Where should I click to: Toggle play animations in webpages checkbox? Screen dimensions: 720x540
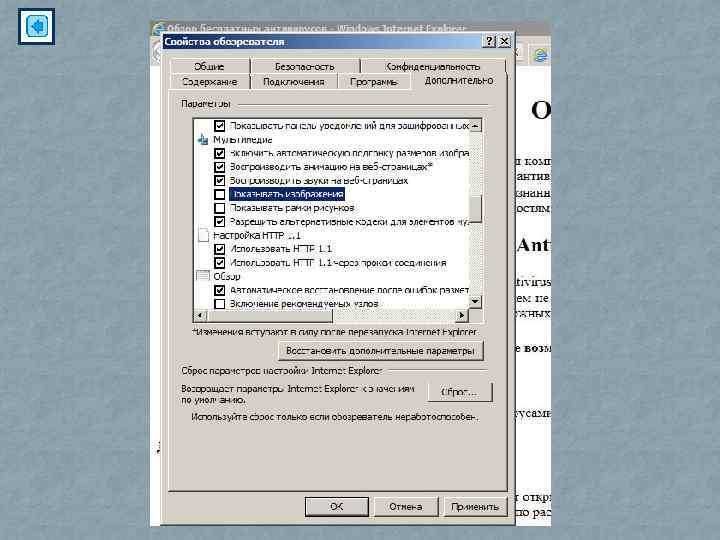point(219,167)
